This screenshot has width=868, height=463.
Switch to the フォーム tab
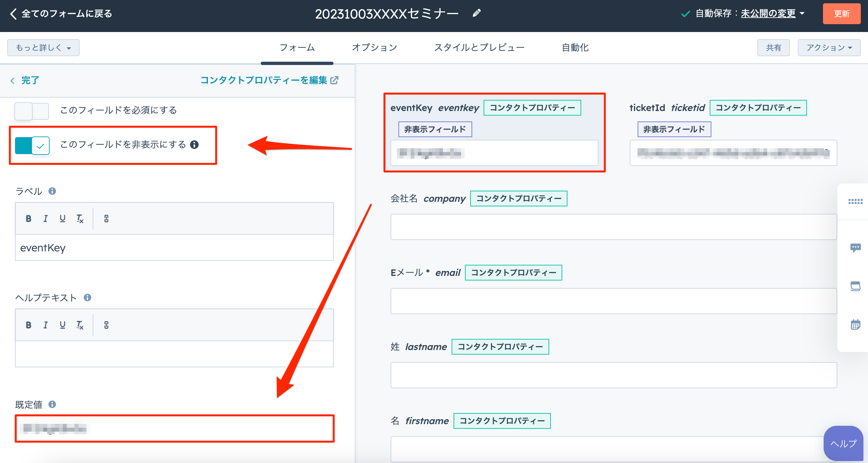point(297,48)
